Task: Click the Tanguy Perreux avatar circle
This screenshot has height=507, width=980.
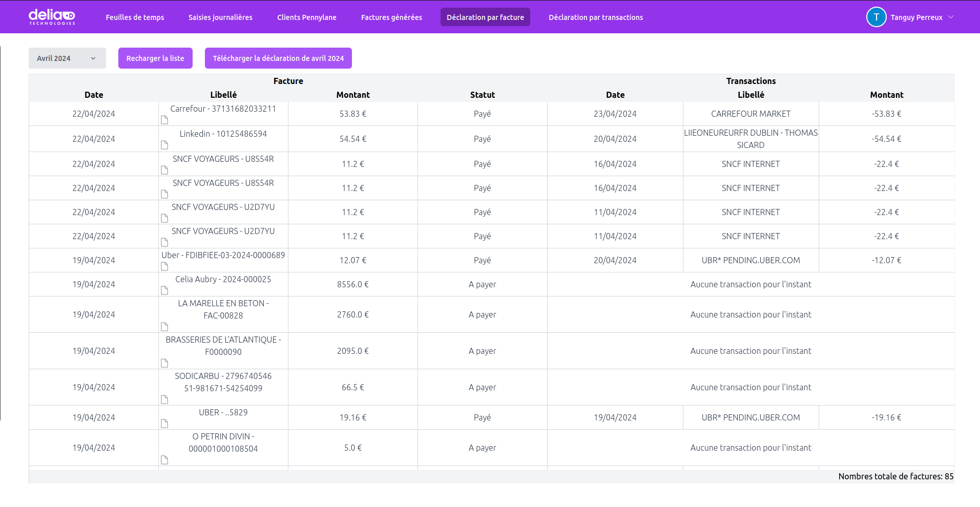Action: [x=876, y=17]
